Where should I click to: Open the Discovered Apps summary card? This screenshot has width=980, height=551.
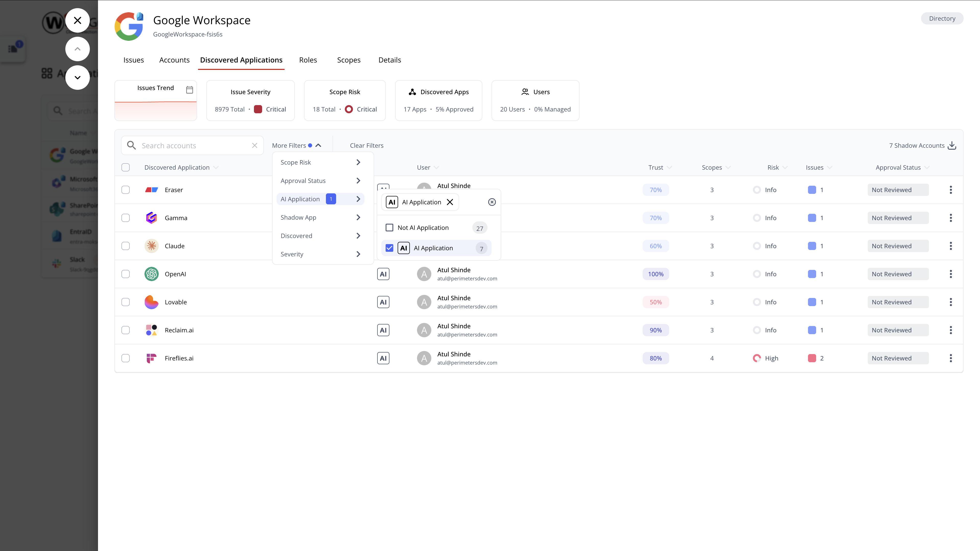pos(438,101)
